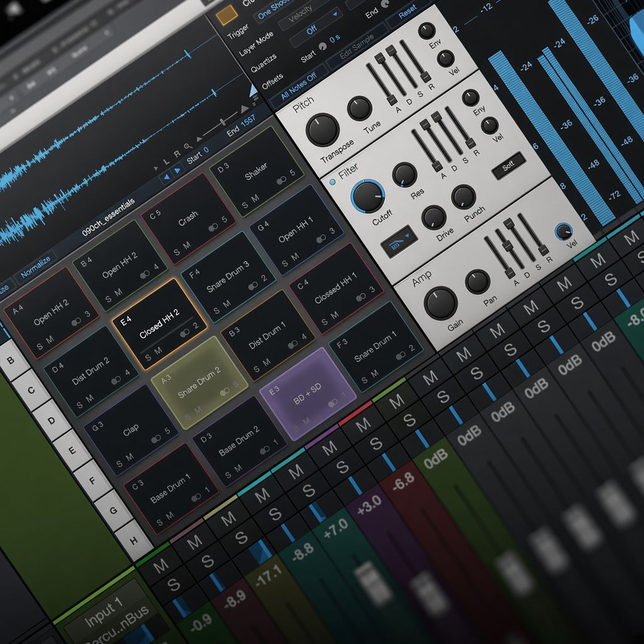Click the orange pad color square

tap(226, 15)
